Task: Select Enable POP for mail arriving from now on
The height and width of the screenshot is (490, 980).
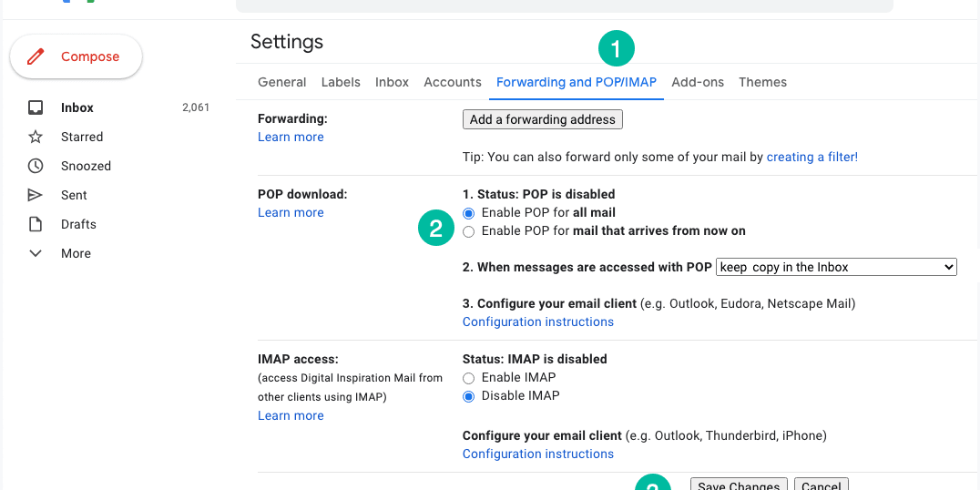Action: pyautogui.click(x=469, y=232)
